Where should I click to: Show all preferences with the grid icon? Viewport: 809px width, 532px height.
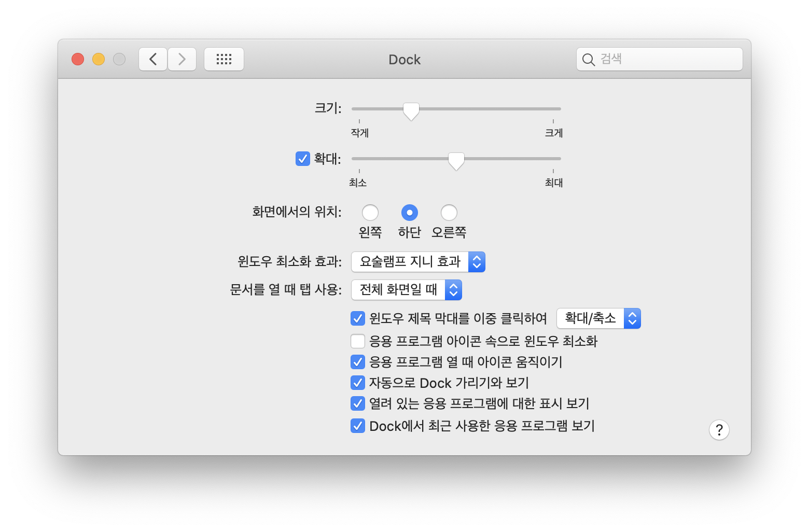pos(224,59)
